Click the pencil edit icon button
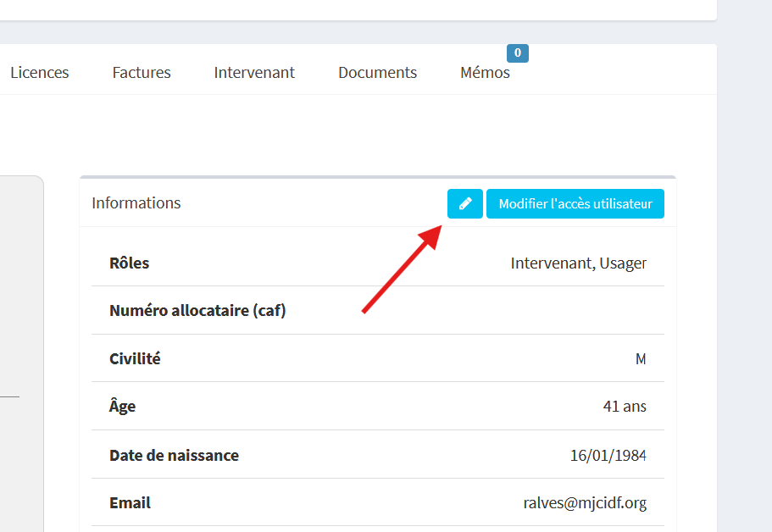772x532 pixels. [464, 203]
